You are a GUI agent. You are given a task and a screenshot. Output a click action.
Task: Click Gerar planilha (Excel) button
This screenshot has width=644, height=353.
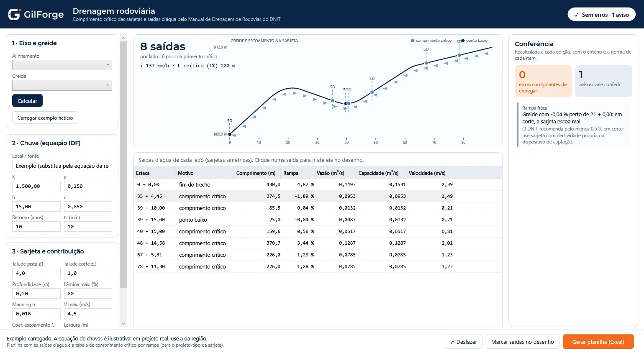point(598,342)
